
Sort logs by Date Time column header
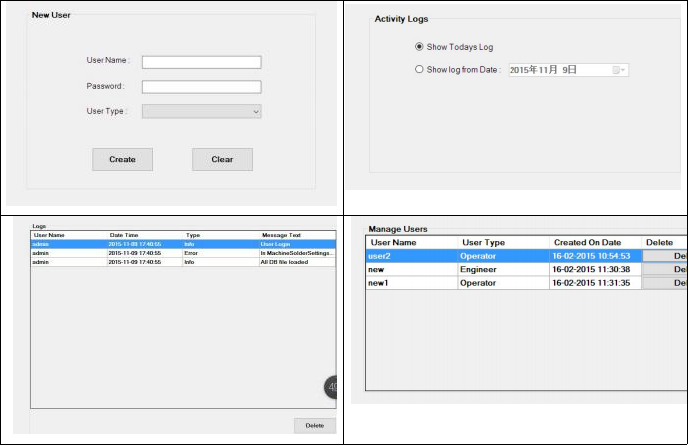click(x=143, y=235)
